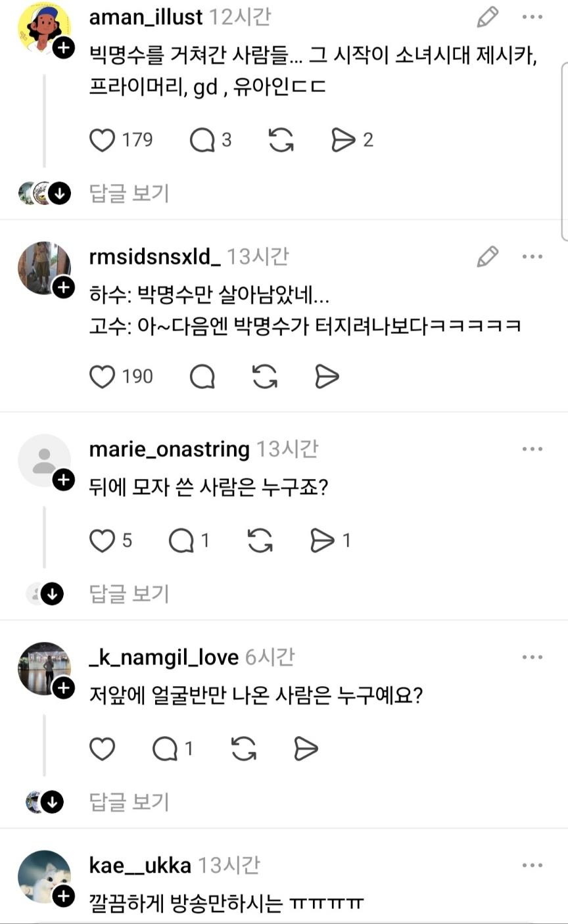Viewport: 568px width, 924px height.
Task: Click pencil edit icon on aman_illust's comment
Action: (x=488, y=18)
